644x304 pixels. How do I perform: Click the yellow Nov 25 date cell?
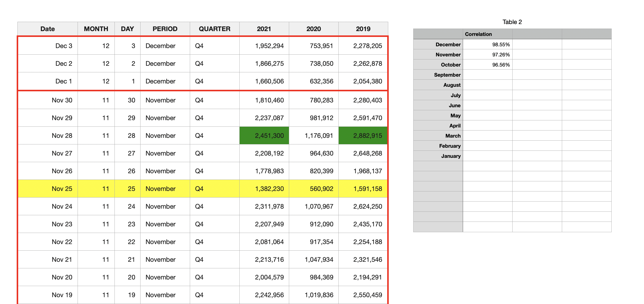tap(48, 189)
